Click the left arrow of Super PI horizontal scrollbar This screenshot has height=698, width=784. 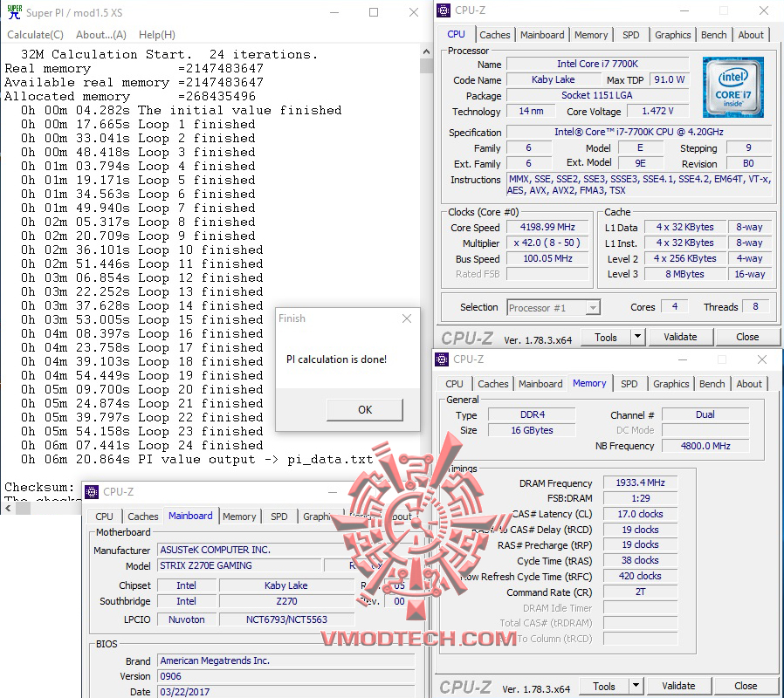8,509
